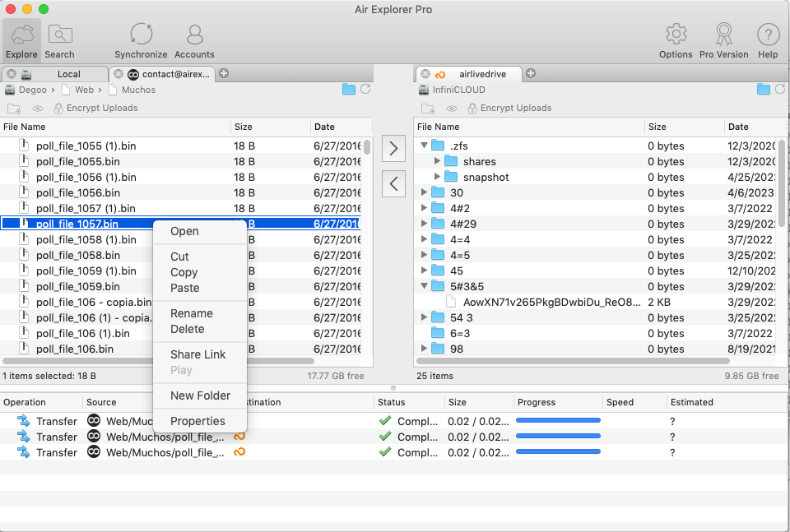Click the transfer-to-left arrow button
Viewport: 790px width, 532px height.
click(x=393, y=183)
